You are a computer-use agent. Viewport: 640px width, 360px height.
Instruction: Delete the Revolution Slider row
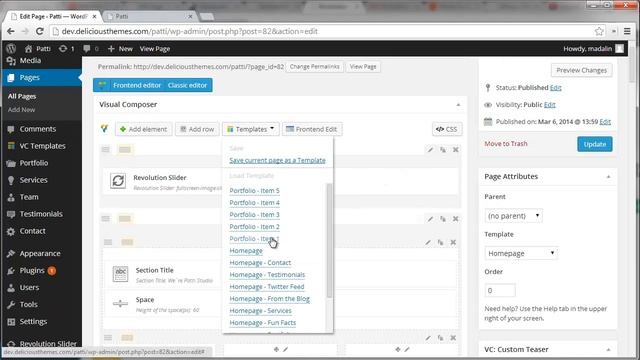click(456, 150)
